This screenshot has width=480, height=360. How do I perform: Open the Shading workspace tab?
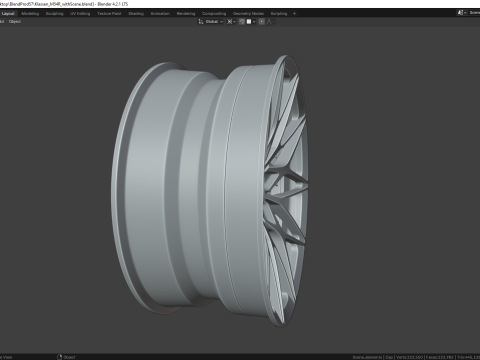[x=136, y=14]
